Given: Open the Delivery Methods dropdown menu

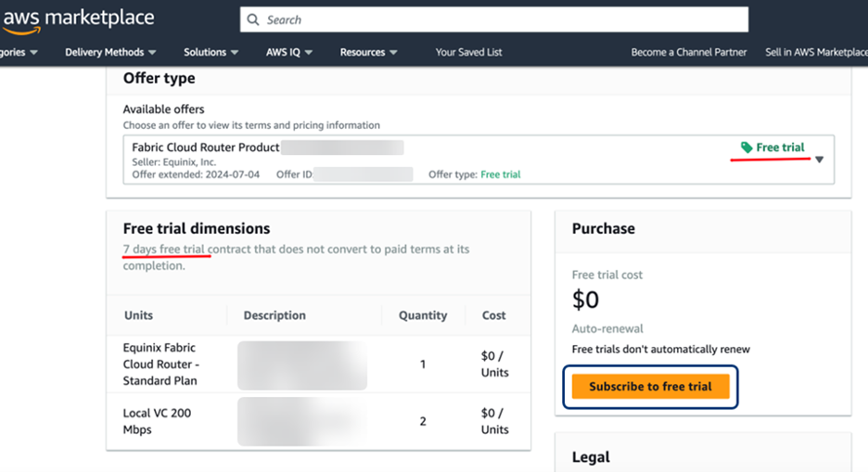Looking at the screenshot, I should click(x=110, y=52).
